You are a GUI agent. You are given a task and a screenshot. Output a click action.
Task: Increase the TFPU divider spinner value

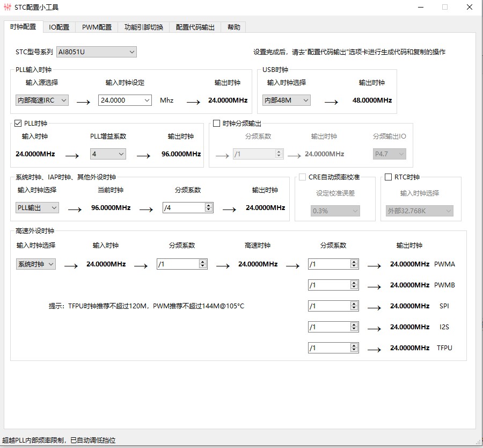(x=354, y=345)
